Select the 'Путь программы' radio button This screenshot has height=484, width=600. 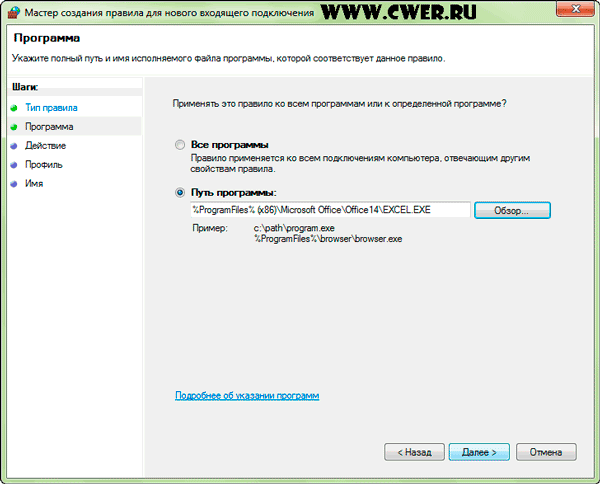pos(179,192)
